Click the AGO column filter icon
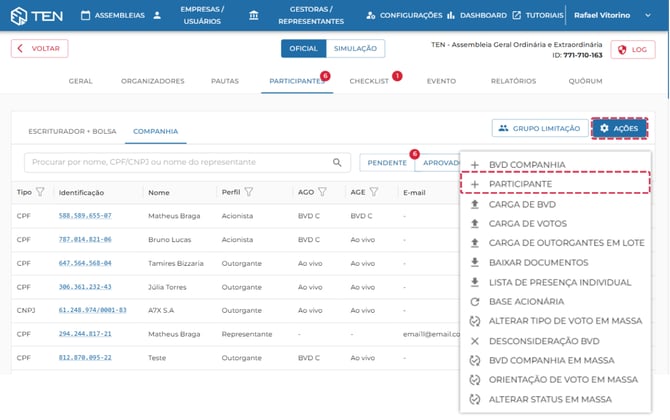 (x=322, y=192)
